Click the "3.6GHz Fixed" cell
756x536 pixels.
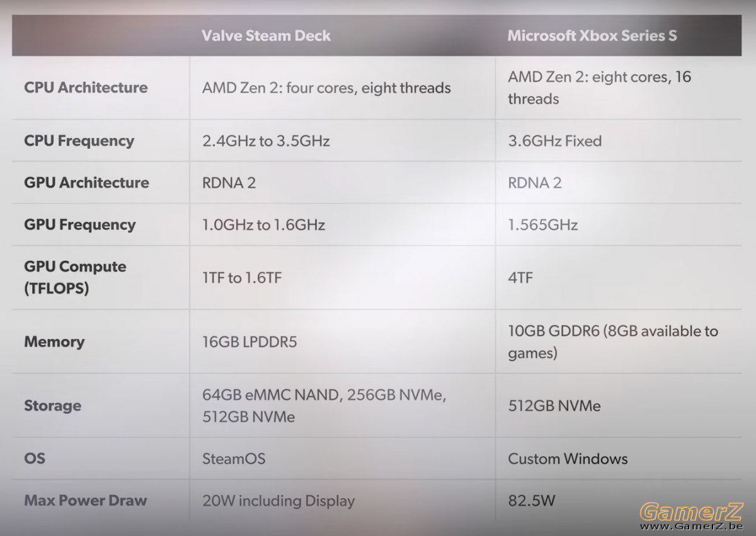pyautogui.click(x=554, y=140)
